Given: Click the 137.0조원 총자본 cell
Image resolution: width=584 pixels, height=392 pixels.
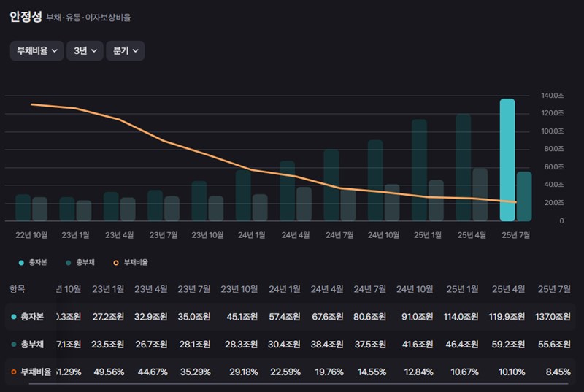Looking at the screenshot, I should coord(550,317).
